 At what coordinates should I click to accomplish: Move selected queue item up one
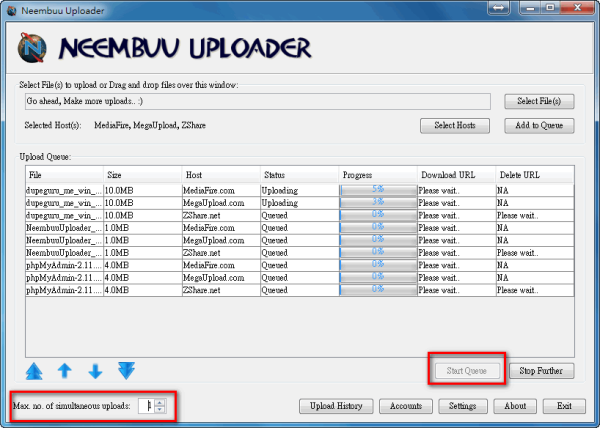65,371
